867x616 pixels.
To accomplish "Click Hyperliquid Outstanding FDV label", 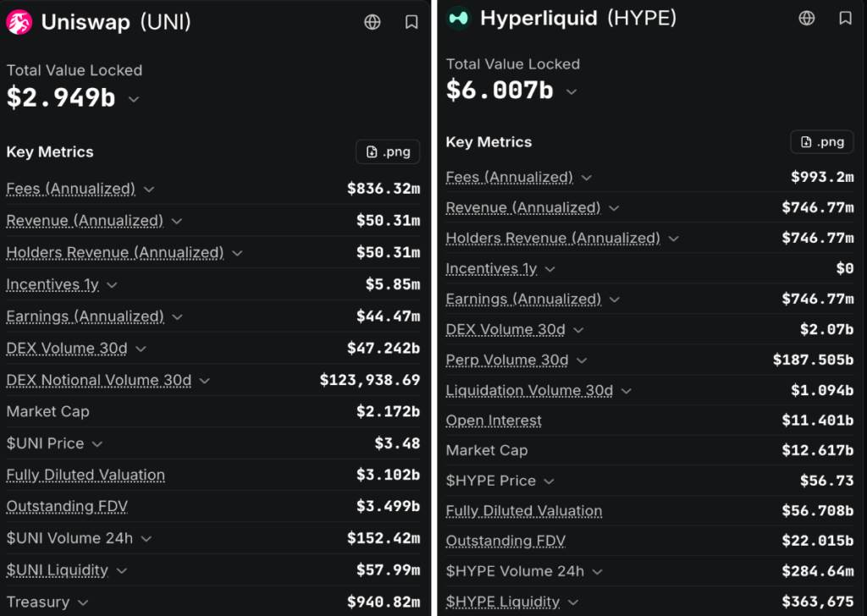I will coord(505,541).
